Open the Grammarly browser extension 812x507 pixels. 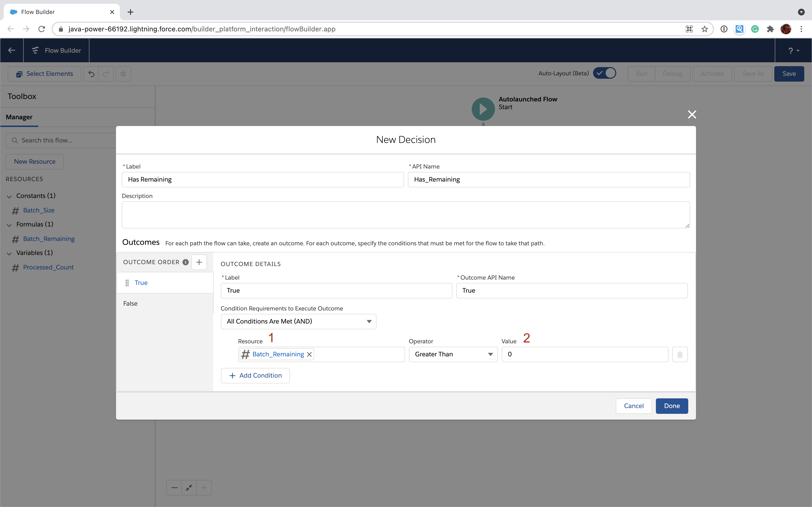[x=755, y=29]
